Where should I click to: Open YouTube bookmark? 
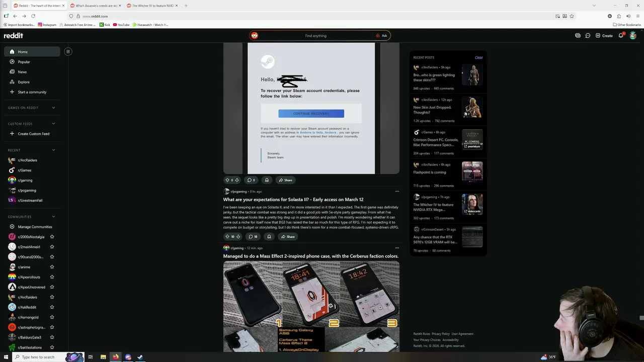pyautogui.click(x=121, y=25)
